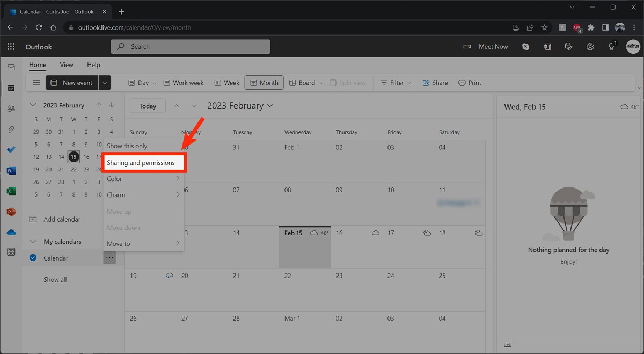The width and height of the screenshot is (644, 354).
Task: Launch PowerPoint from the left rail
Action: click(11, 212)
